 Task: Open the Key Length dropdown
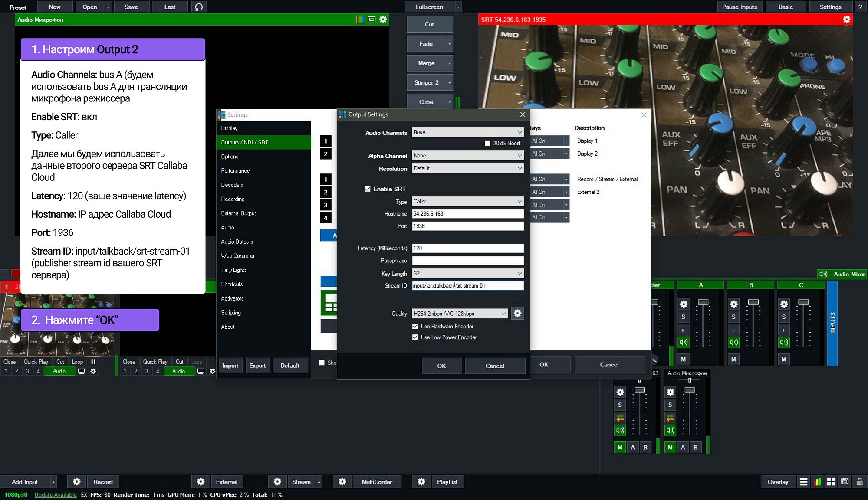tap(468, 273)
